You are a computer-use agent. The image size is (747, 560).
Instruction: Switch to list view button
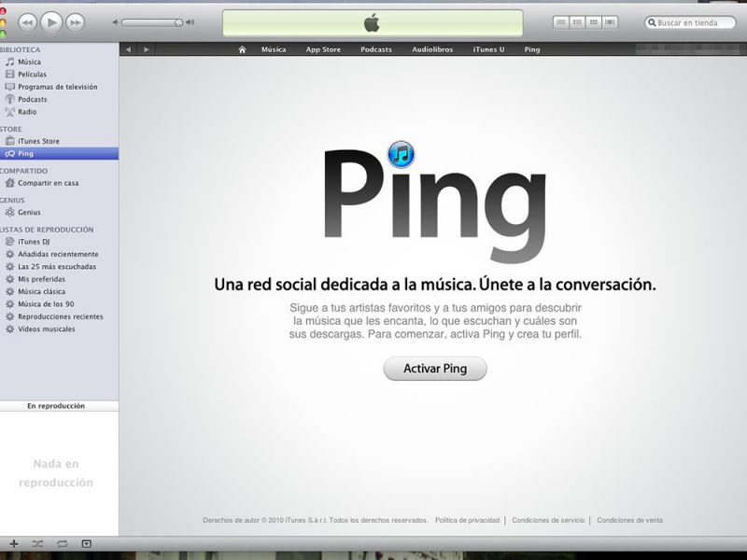[561, 22]
